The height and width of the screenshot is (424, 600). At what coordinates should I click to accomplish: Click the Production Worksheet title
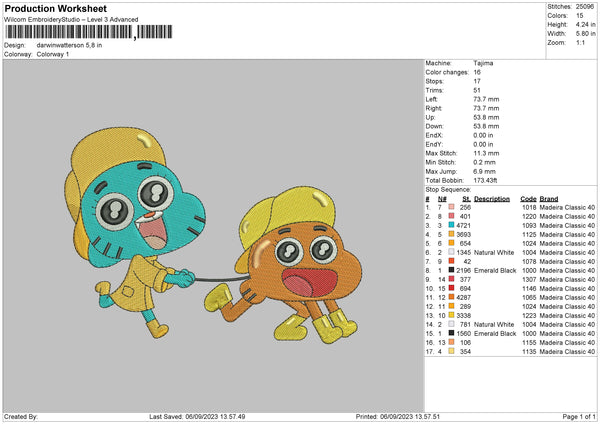(55, 9)
